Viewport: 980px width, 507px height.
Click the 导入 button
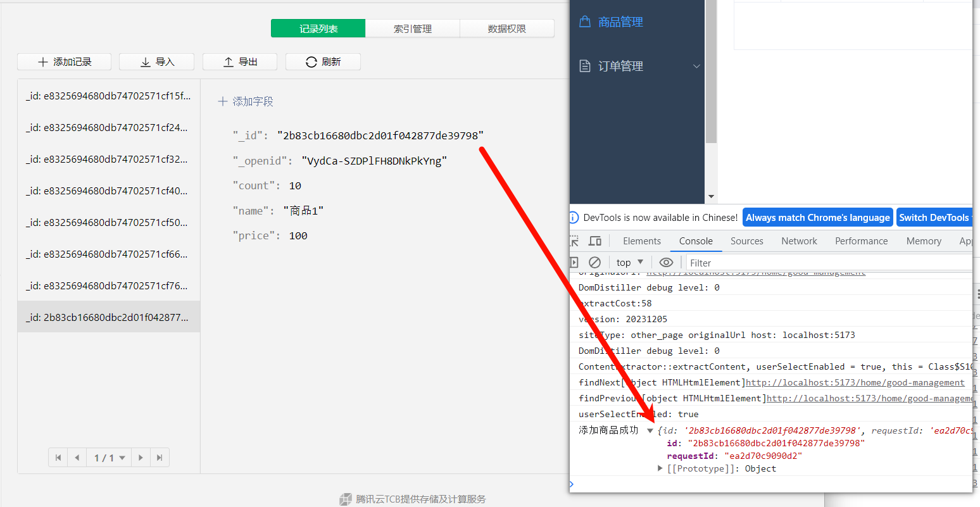(157, 62)
